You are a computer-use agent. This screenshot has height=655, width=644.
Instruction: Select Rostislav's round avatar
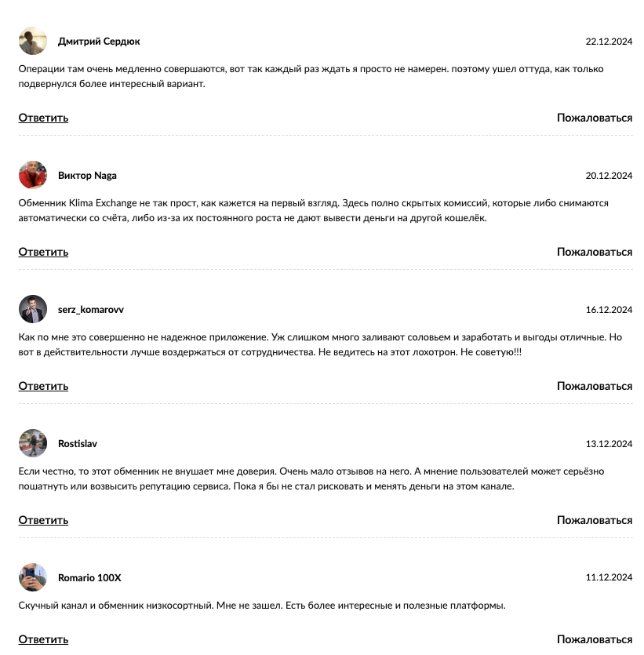(x=33, y=443)
